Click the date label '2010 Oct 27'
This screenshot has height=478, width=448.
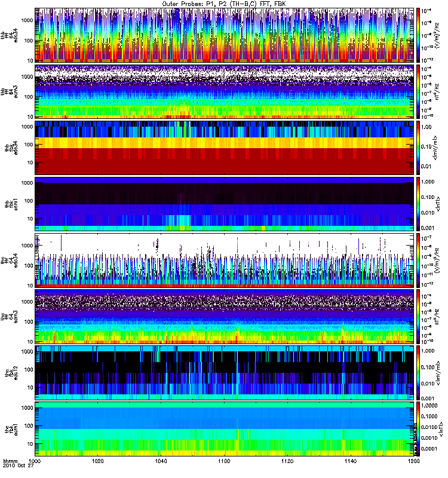(18, 466)
